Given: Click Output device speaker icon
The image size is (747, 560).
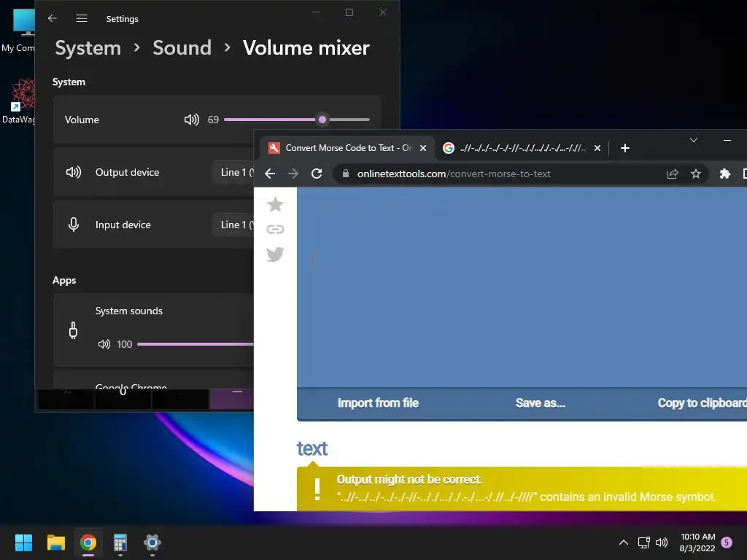Looking at the screenshot, I should [x=74, y=172].
